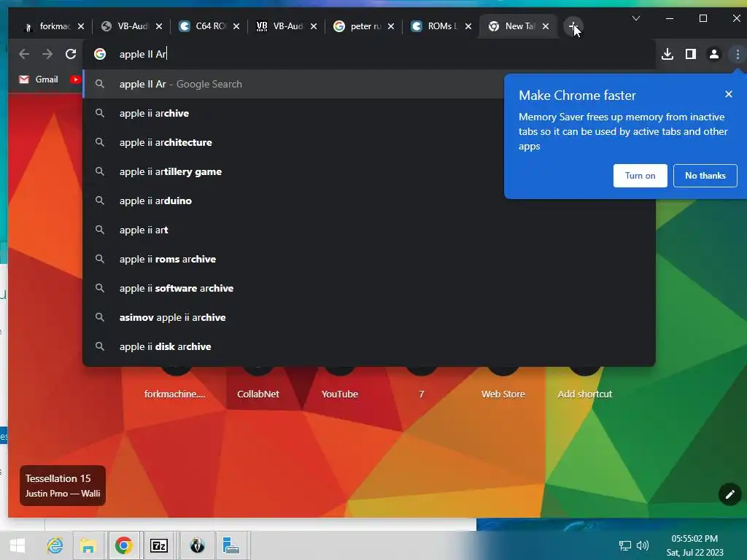Go back to previous page
Viewport: 747px width, 560px height.
[x=24, y=54]
